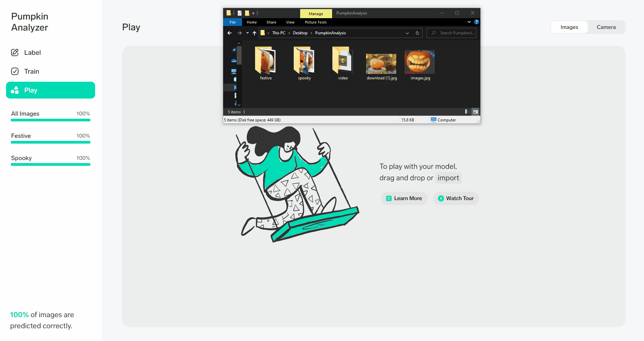Click the Watch Tour button
Screen dimensions: 644x341
click(x=455, y=198)
